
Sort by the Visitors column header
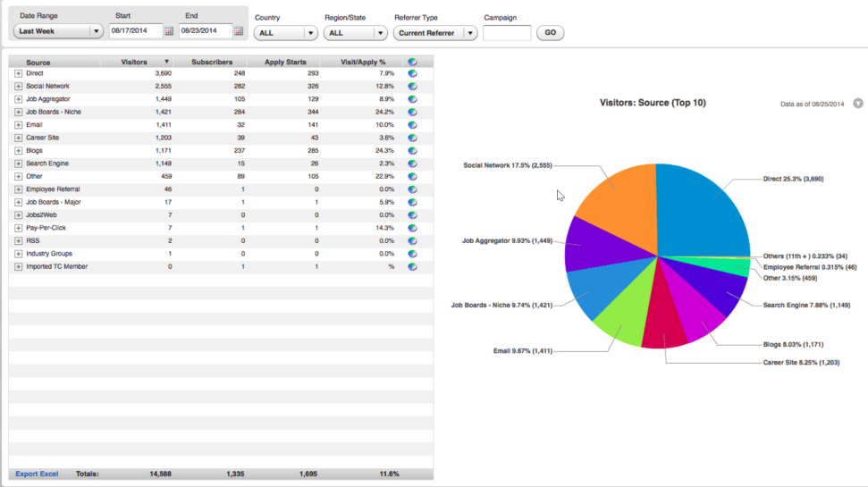[x=134, y=62]
